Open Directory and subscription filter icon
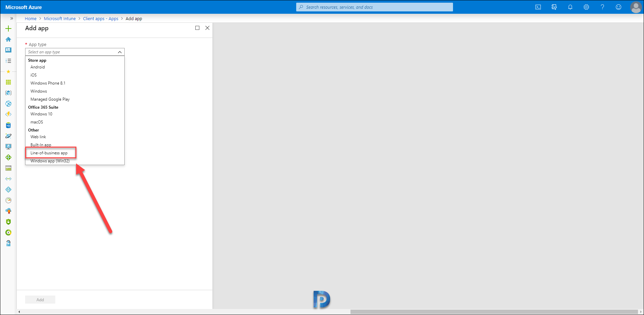The height and width of the screenshot is (315, 644). (x=554, y=7)
